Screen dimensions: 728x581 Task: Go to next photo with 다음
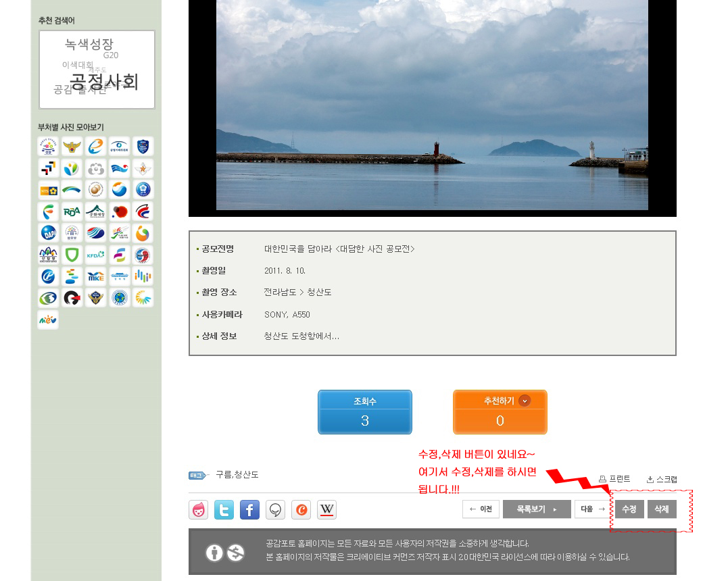coord(592,509)
